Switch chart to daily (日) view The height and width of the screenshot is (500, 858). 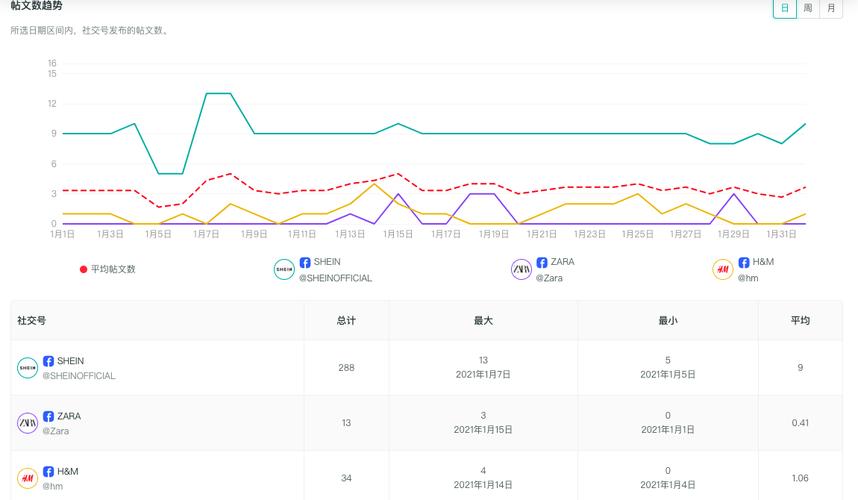pyautogui.click(x=785, y=8)
